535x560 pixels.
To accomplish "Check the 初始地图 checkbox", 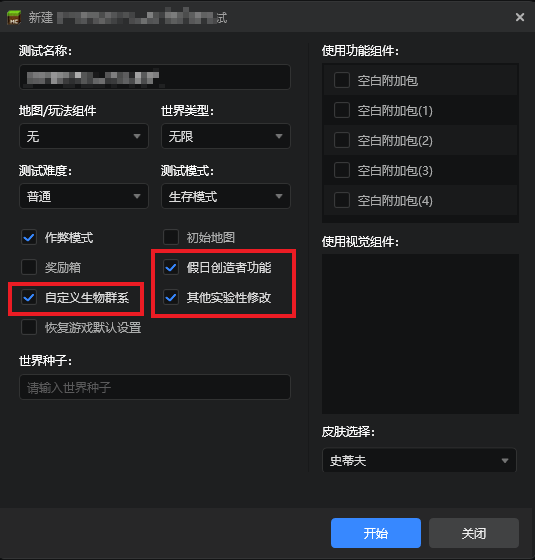I will (171, 237).
